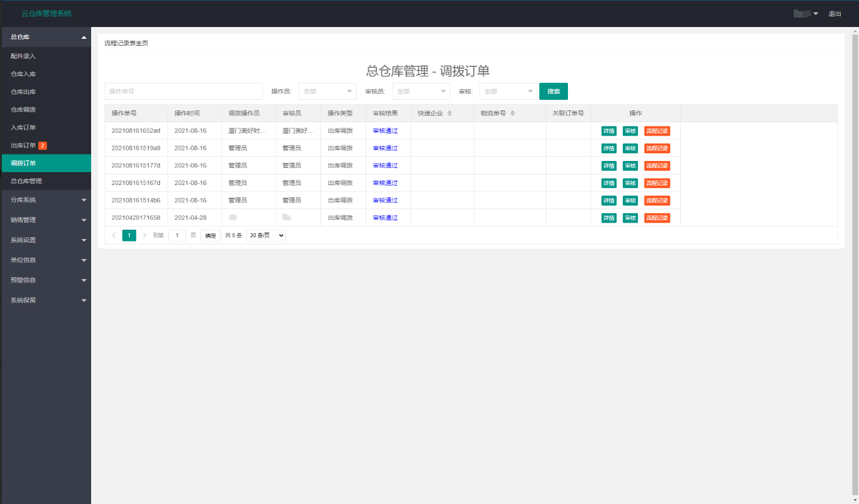Focus the 操作单号 search input field
The image size is (859, 504).
pyautogui.click(x=183, y=91)
